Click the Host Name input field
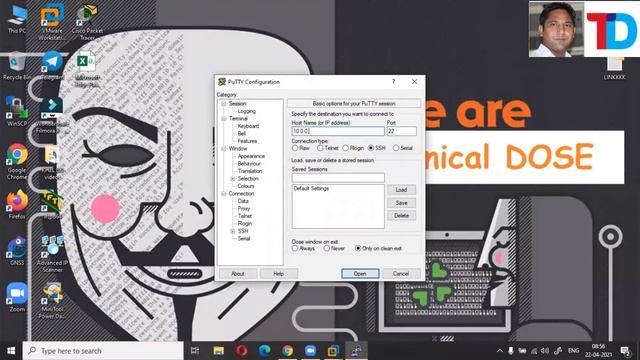 pyautogui.click(x=338, y=131)
